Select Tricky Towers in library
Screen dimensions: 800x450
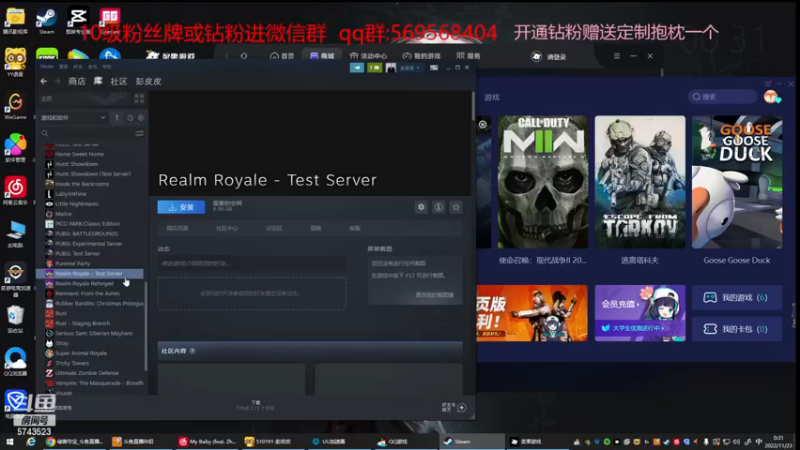pos(72,363)
